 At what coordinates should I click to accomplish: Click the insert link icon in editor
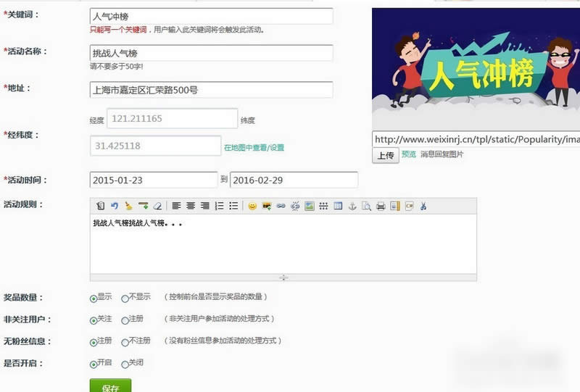pyautogui.click(x=281, y=206)
